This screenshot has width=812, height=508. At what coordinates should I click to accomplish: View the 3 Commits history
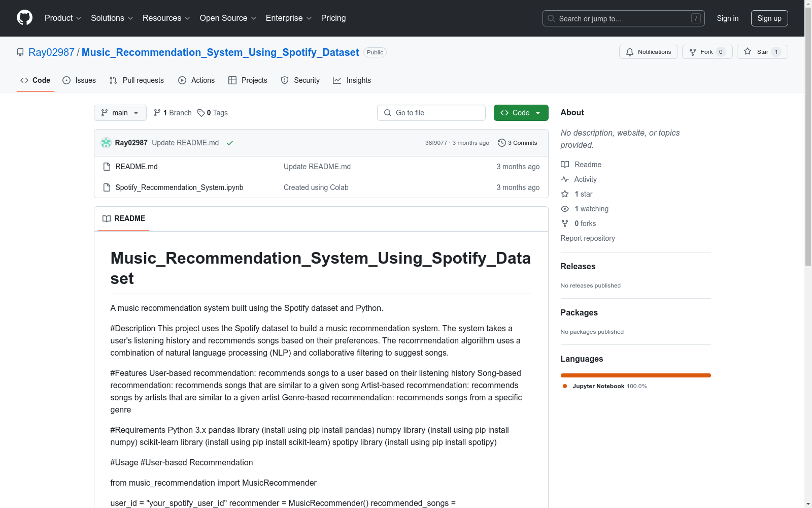pyautogui.click(x=518, y=143)
